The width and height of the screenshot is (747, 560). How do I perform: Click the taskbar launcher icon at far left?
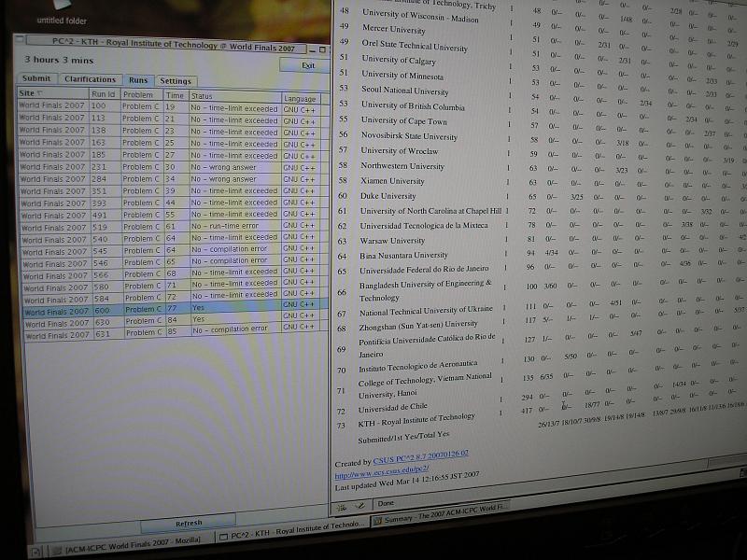tap(35, 552)
